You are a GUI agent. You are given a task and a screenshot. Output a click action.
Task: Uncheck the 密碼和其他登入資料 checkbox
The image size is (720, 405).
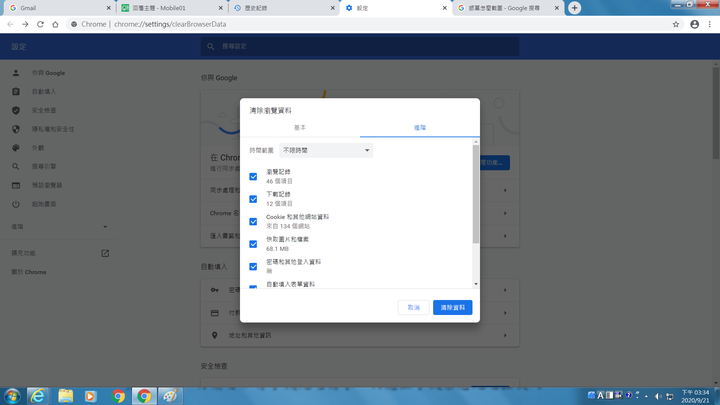253,267
